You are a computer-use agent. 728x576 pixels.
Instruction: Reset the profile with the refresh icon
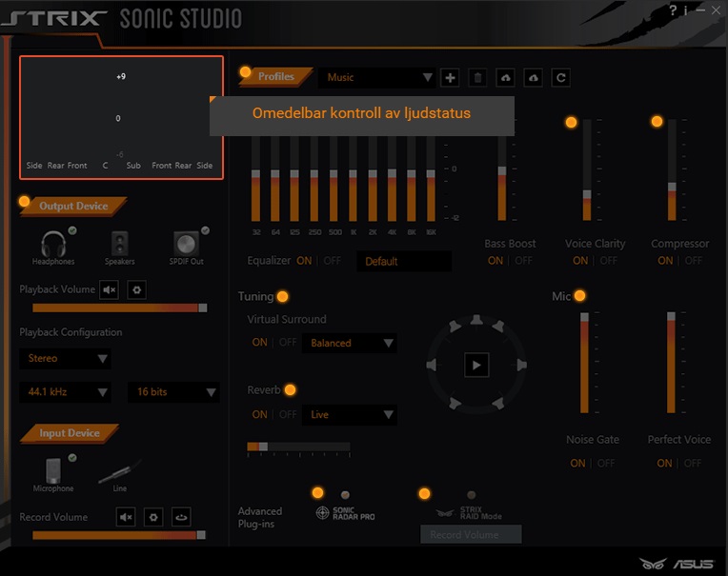pyautogui.click(x=561, y=78)
